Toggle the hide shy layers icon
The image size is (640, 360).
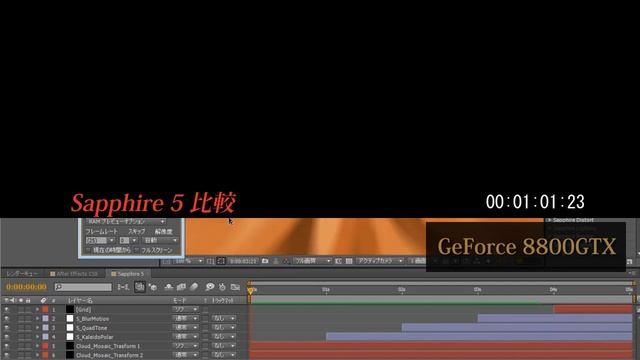169,287
